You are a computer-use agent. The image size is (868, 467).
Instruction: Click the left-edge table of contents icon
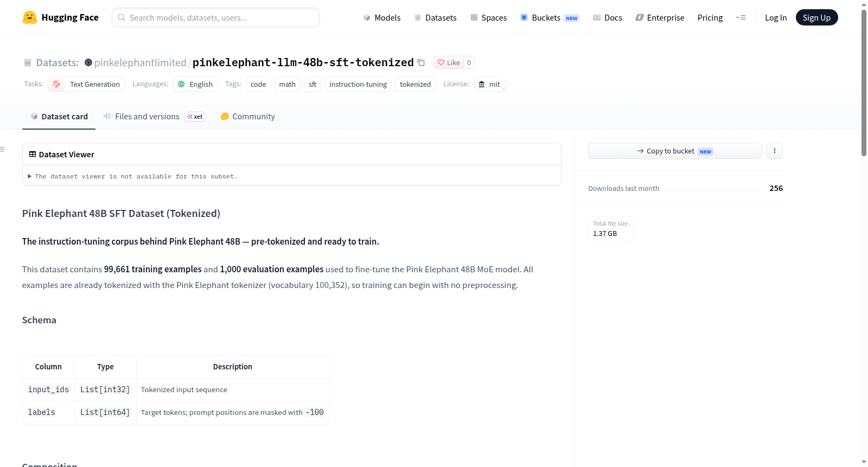coord(3,149)
